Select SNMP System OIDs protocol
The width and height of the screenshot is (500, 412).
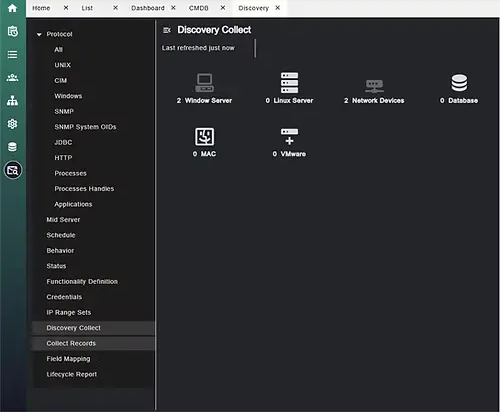pyautogui.click(x=85, y=127)
